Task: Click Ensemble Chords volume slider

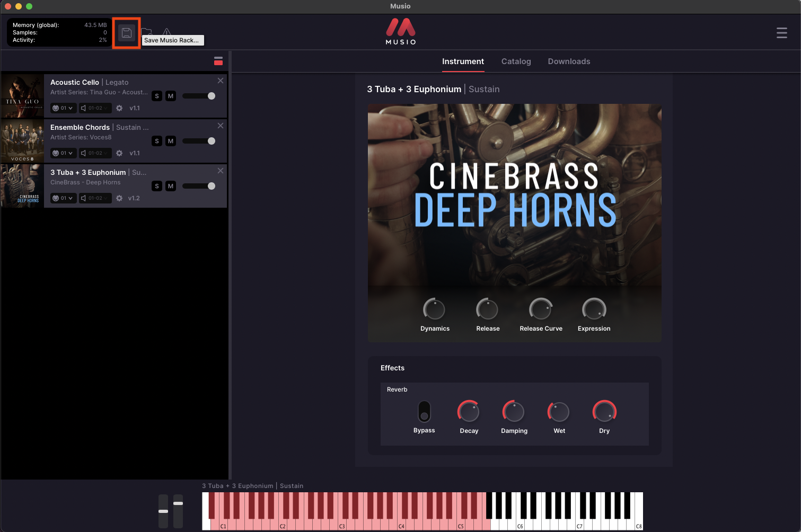Action: coord(199,141)
